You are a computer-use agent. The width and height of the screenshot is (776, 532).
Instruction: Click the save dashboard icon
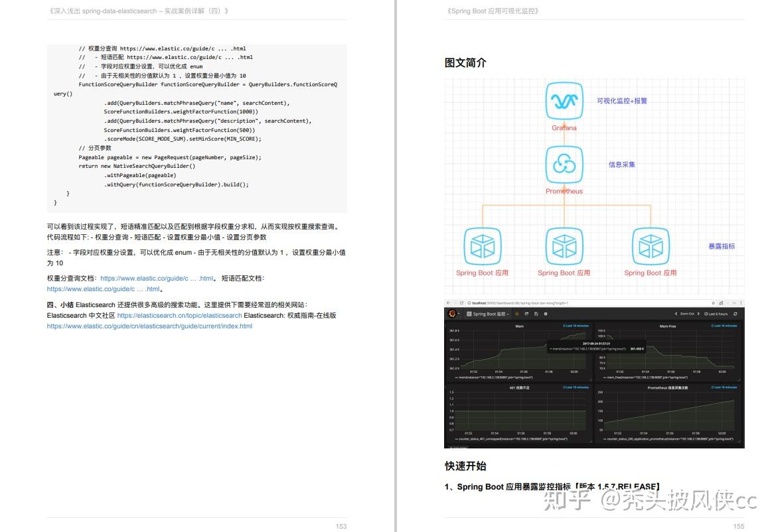535,313
